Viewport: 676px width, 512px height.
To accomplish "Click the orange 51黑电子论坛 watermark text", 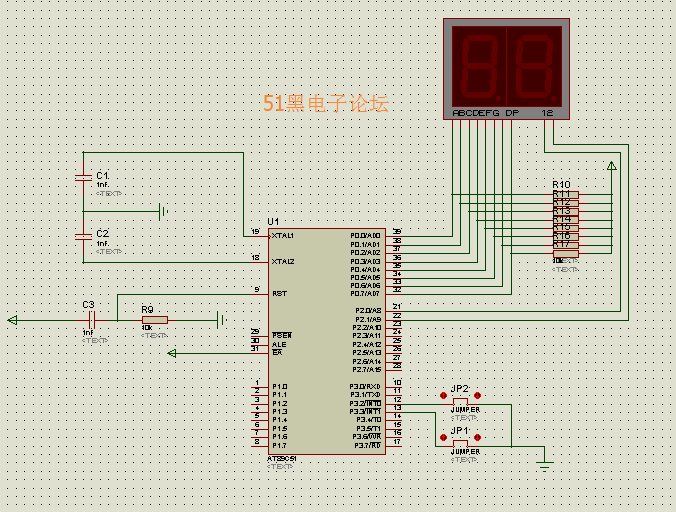I will [326, 103].
